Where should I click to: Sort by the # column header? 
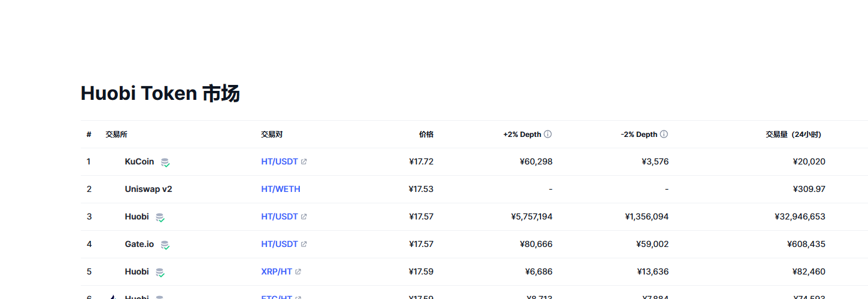point(89,135)
